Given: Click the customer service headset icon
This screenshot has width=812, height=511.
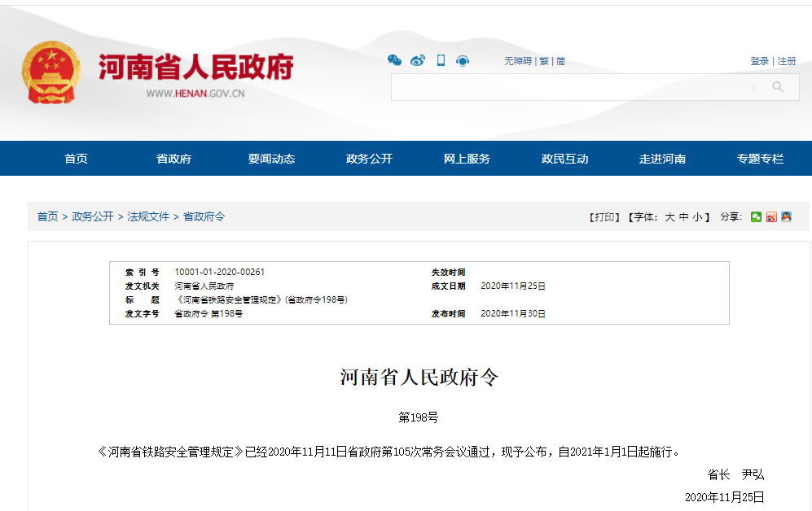Looking at the screenshot, I should [x=463, y=60].
